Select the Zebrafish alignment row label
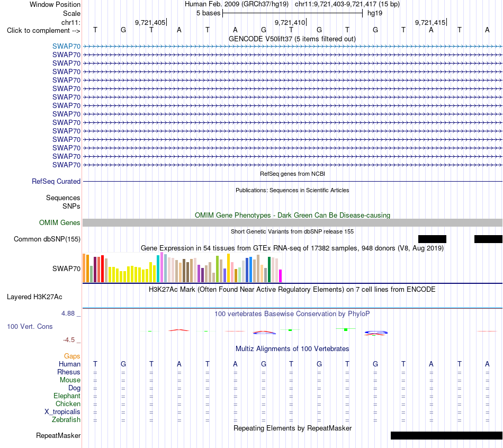The image size is (503, 448). point(66,419)
